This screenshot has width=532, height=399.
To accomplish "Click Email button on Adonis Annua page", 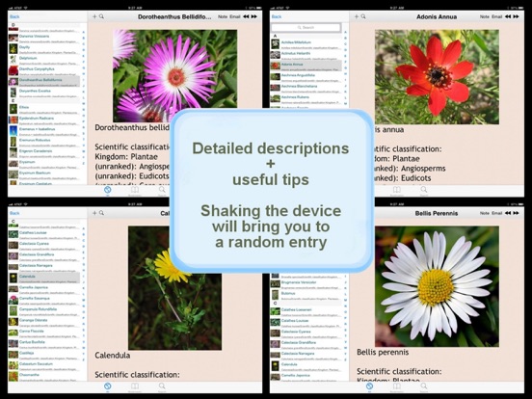I will (x=497, y=16).
